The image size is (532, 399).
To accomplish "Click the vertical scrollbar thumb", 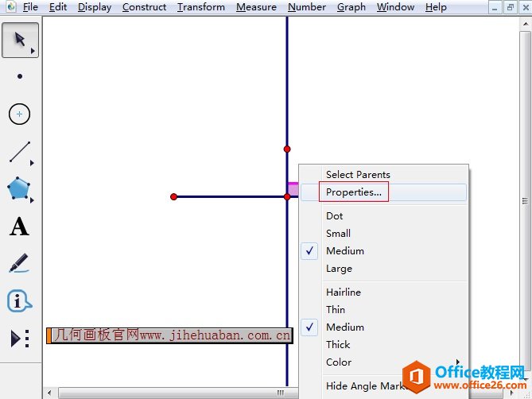I will click(x=526, y=200).
